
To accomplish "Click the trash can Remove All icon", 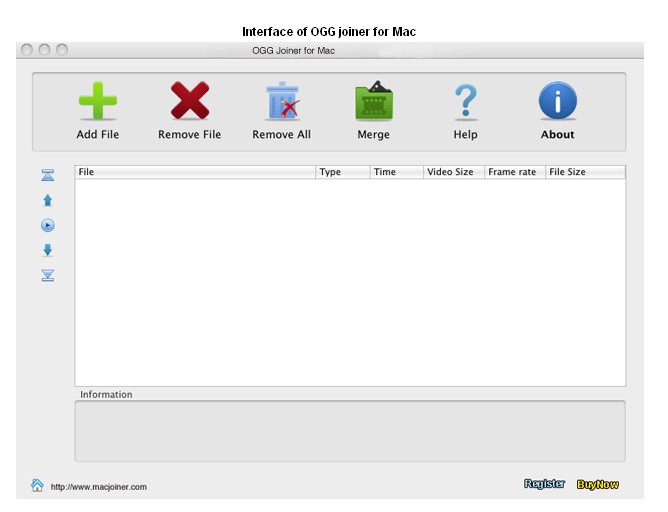I will (x=282, y=101).
